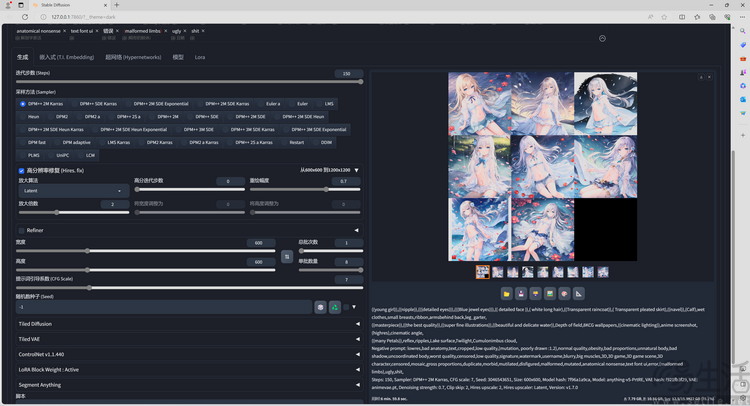
Task: Click the browser favorites star icon
Action: click(664, 17)
